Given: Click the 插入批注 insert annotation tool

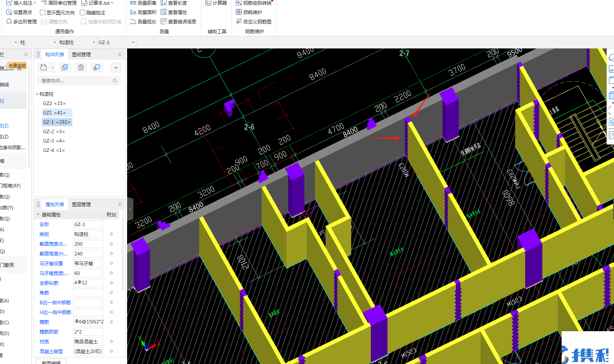Looking at the screenshot, I should pyautogui.click(x=20, y=3).
